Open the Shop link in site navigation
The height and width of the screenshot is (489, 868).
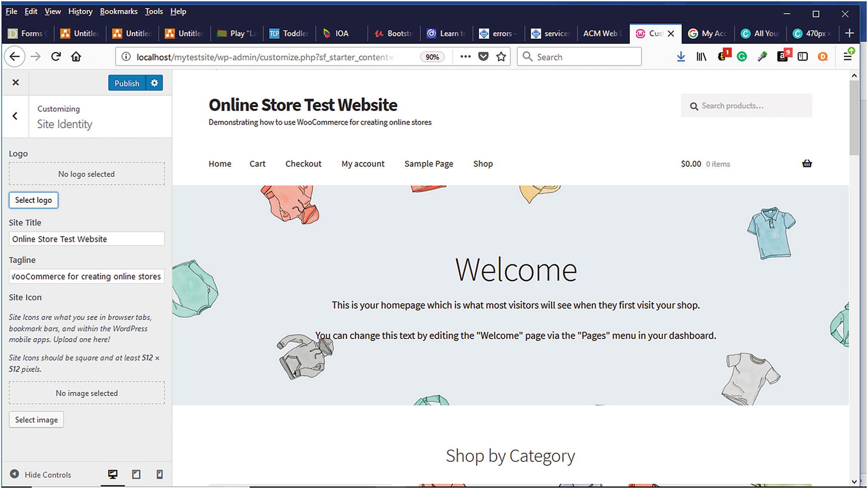pos(483,164)
